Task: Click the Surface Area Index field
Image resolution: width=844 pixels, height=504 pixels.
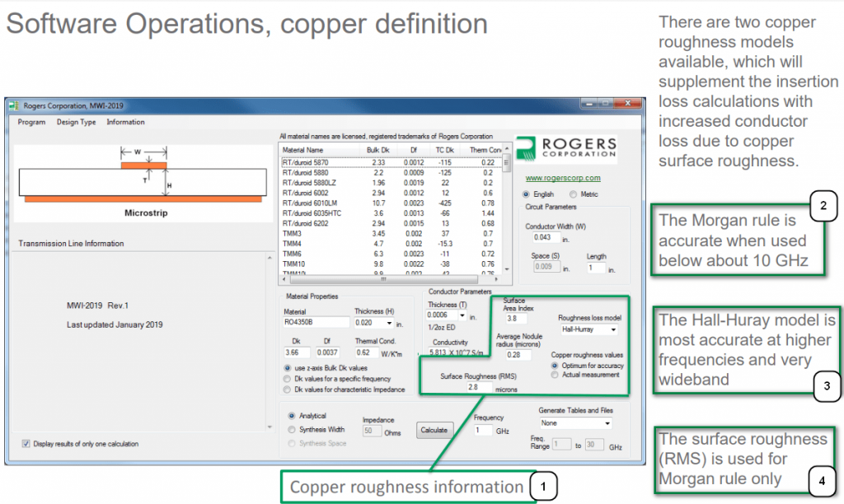Action: pyautogui.click(x=517, y=319)
